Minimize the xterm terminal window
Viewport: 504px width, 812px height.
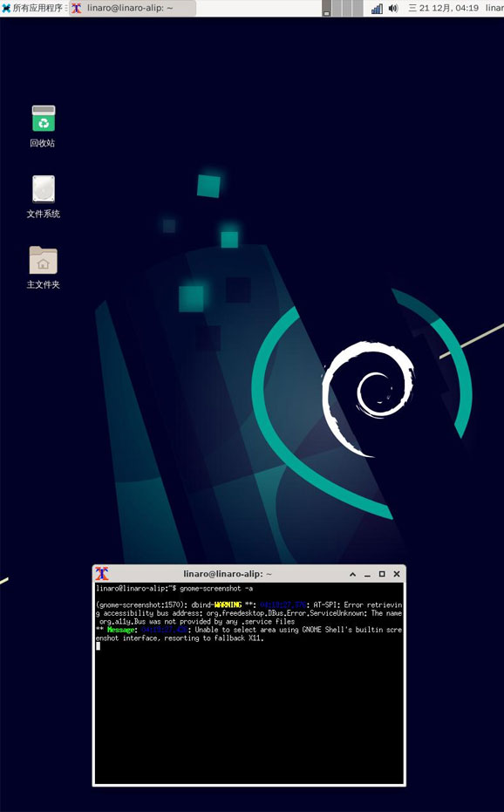367,574
